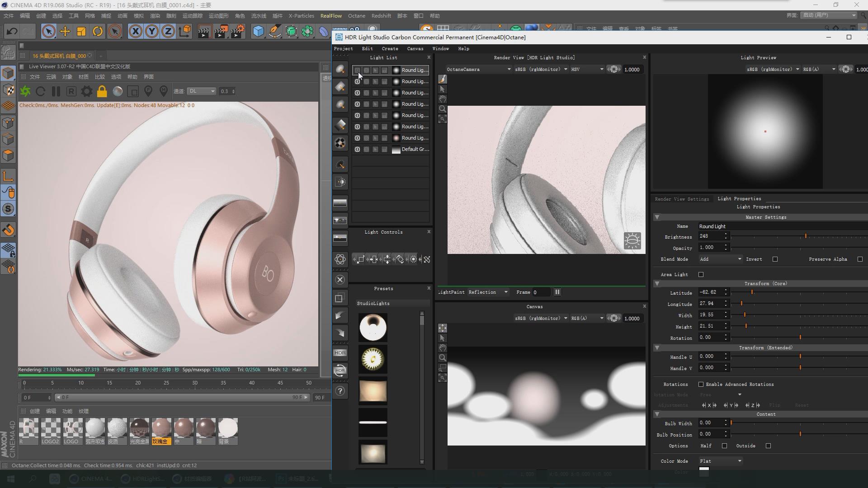The height and width of the screenshot is (488, 868).
Task: Click the focus picker F pin icon
Action: pos(148,91)
